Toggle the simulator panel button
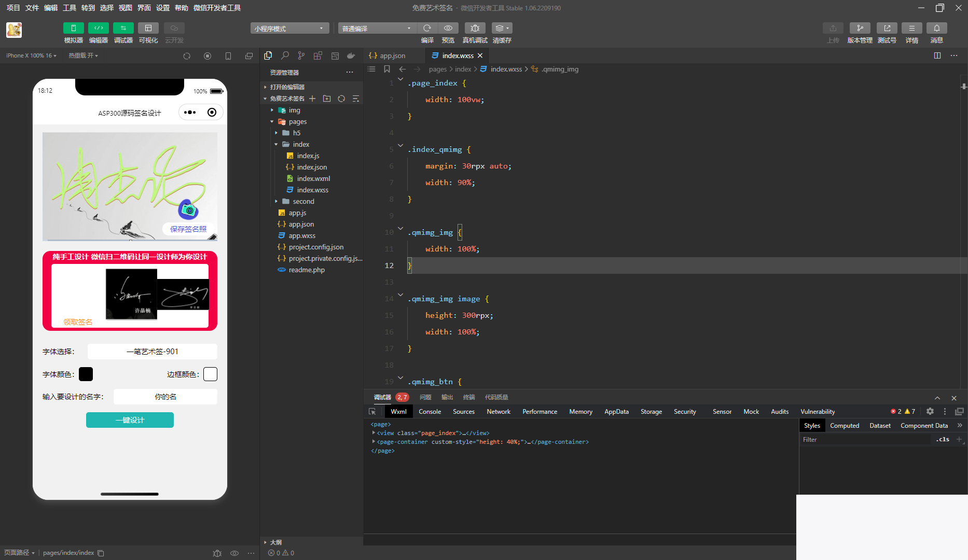The width and height of the screenshot is (968, 560). pyautogui.click(x=73, y=28)
